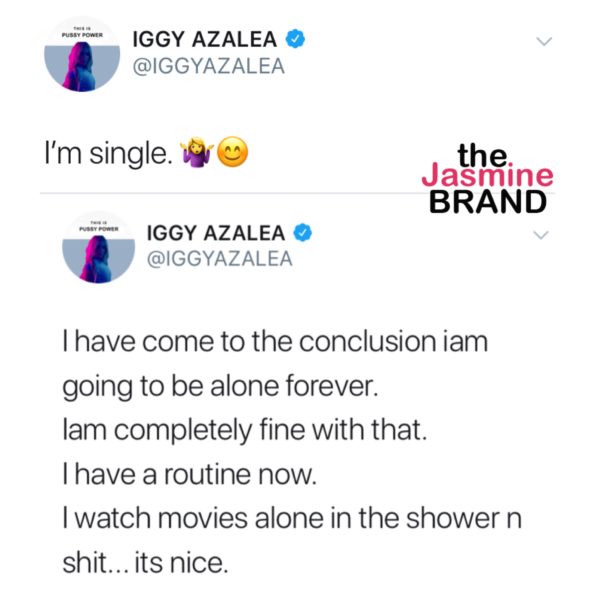The image size is (595, 595).
Task: Click the "shit... its nice." text
Action: [145, 562]
